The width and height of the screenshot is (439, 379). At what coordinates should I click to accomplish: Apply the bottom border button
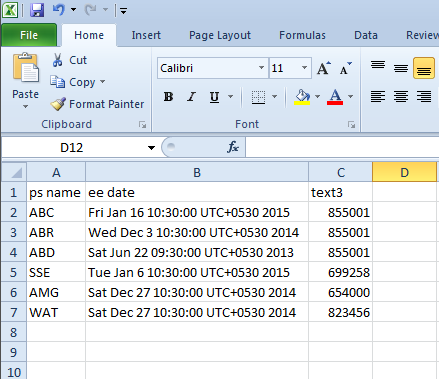click(x=258, y=97)
